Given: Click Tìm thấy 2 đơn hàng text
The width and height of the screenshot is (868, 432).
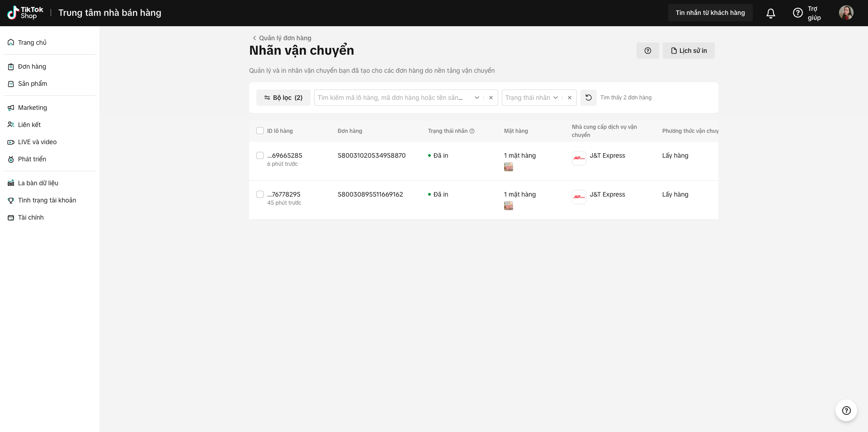Looking at the screenshot, I should click(626, 98).
